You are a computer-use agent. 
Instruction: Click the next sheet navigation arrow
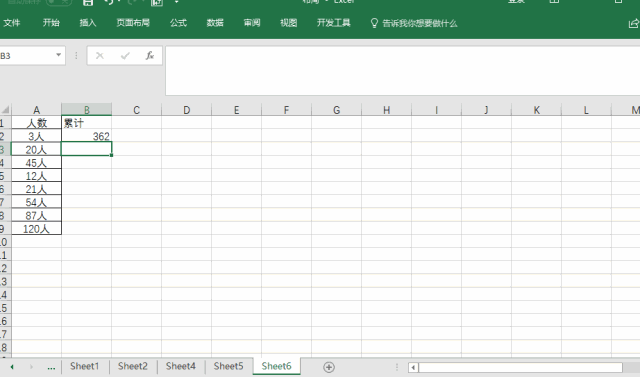click(31, 367)
